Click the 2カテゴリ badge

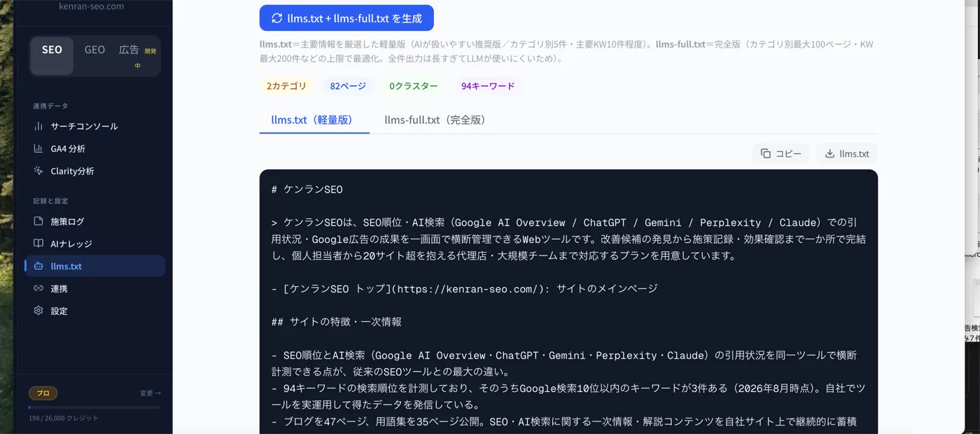(x=286, y=86)
